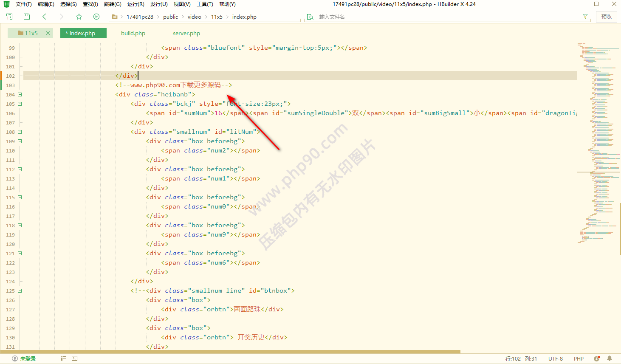
Task: Switch to the server.php tab
Action: tap(186, 33)
